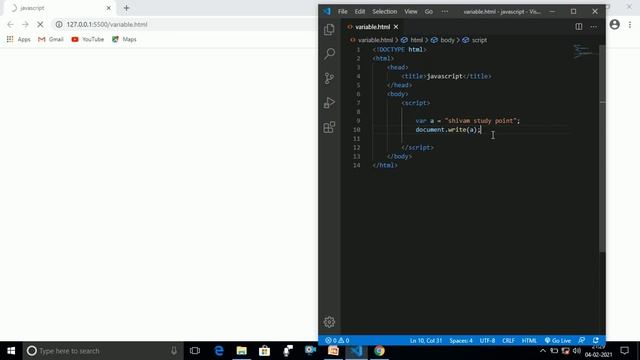Split the editor to the right
This screenshot has height=360, width=640.
pos(579,27)
